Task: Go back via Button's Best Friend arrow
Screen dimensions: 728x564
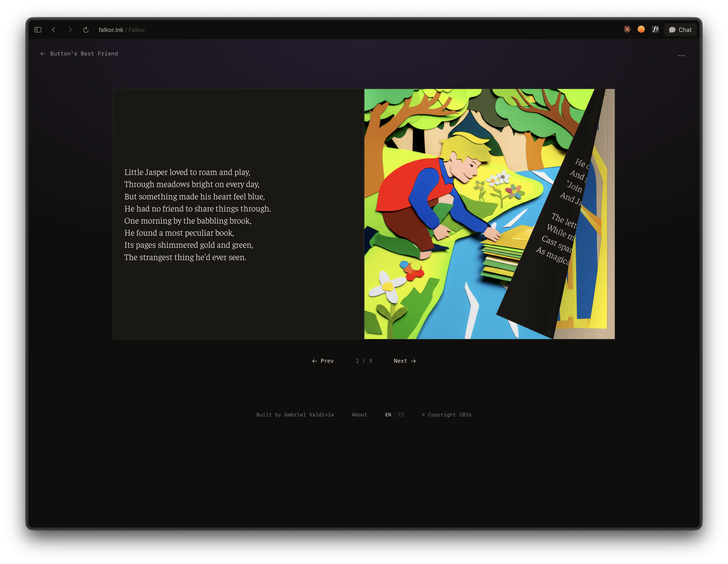Action: [43, 54]
